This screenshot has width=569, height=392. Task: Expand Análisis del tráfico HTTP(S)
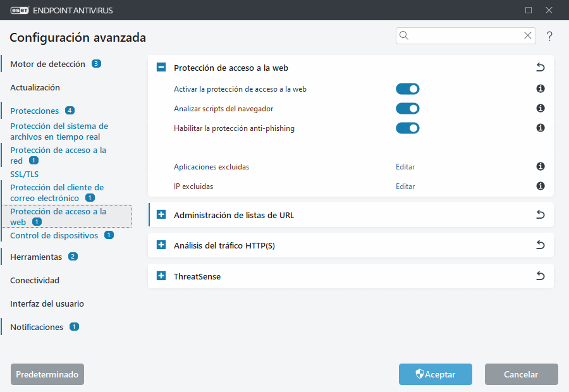click(161, 245)
